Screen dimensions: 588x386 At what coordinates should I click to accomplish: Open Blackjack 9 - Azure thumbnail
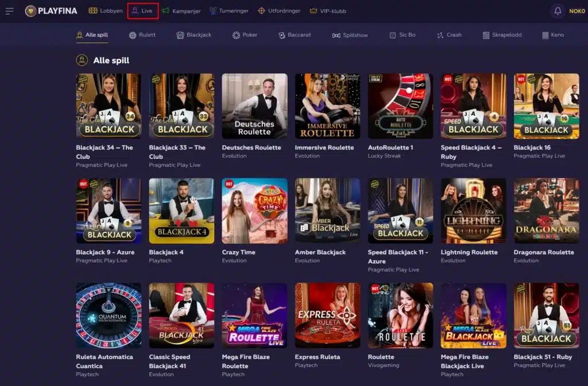109,211
